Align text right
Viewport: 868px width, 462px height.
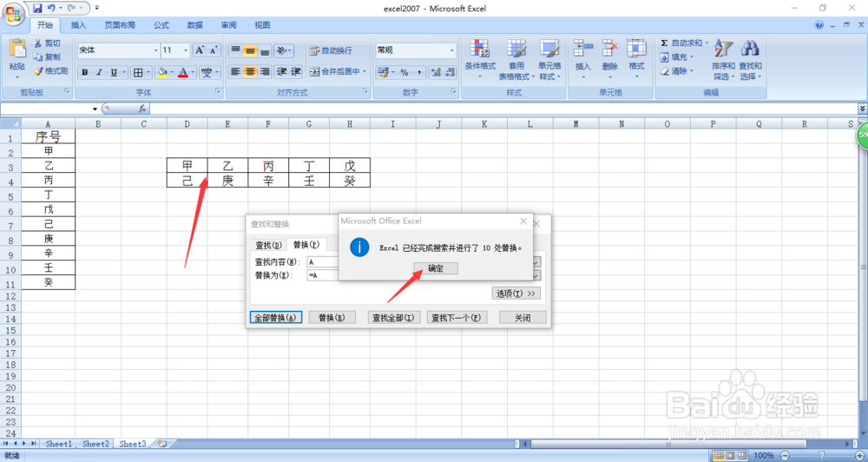pos(265,72)
